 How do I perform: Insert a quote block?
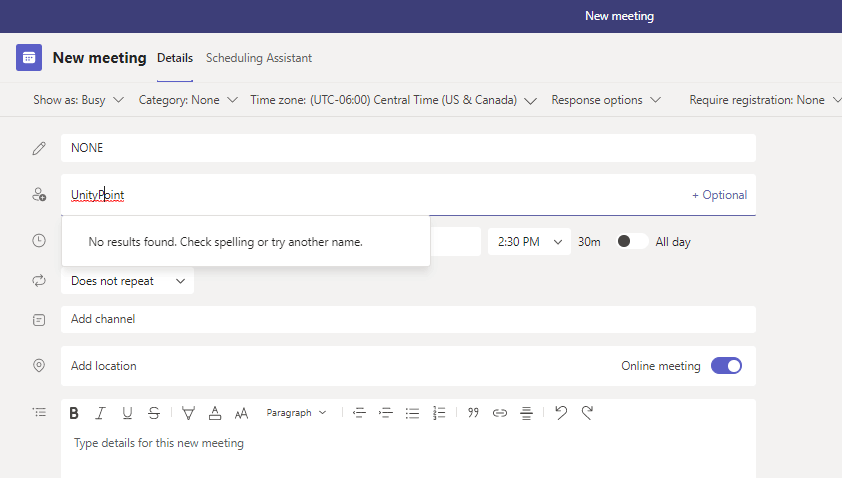(x=473, y=412)
